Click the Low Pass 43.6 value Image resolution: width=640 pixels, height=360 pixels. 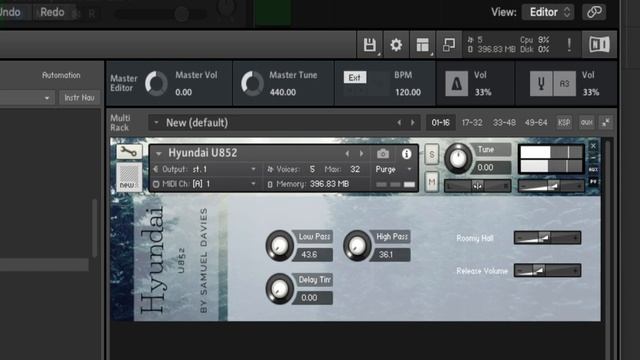[x=312, y=254]
